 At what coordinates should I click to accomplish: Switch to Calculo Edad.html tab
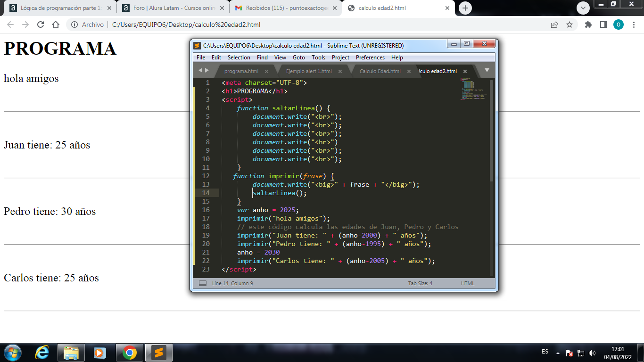click(x=380, y=71)
